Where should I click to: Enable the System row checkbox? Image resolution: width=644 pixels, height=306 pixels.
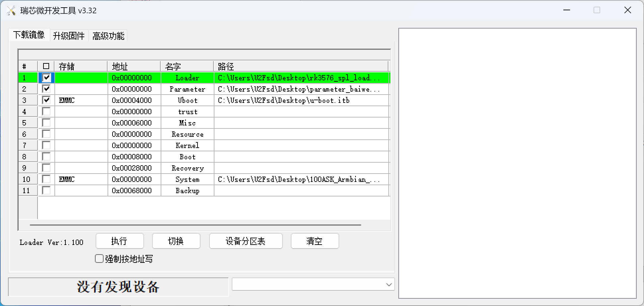46,179
